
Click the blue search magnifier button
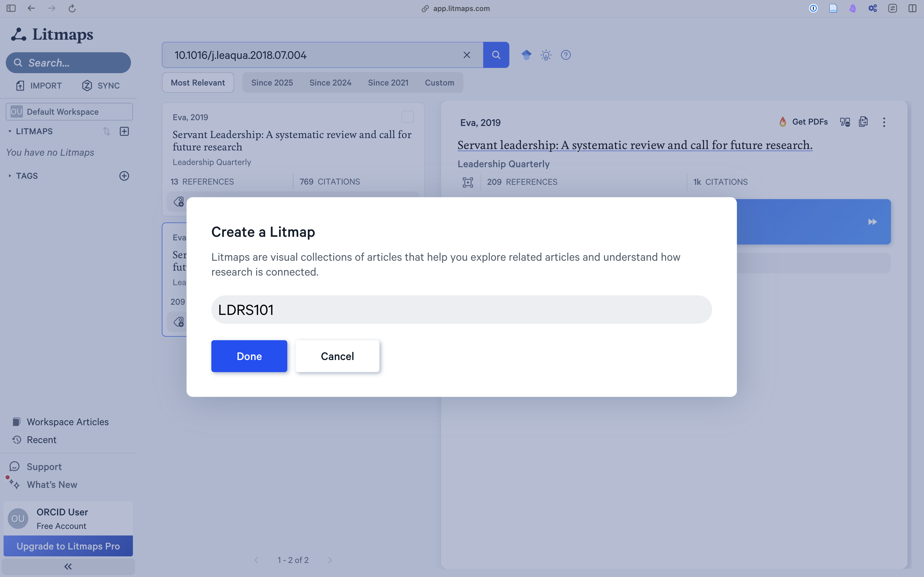[x=496, y=55]
